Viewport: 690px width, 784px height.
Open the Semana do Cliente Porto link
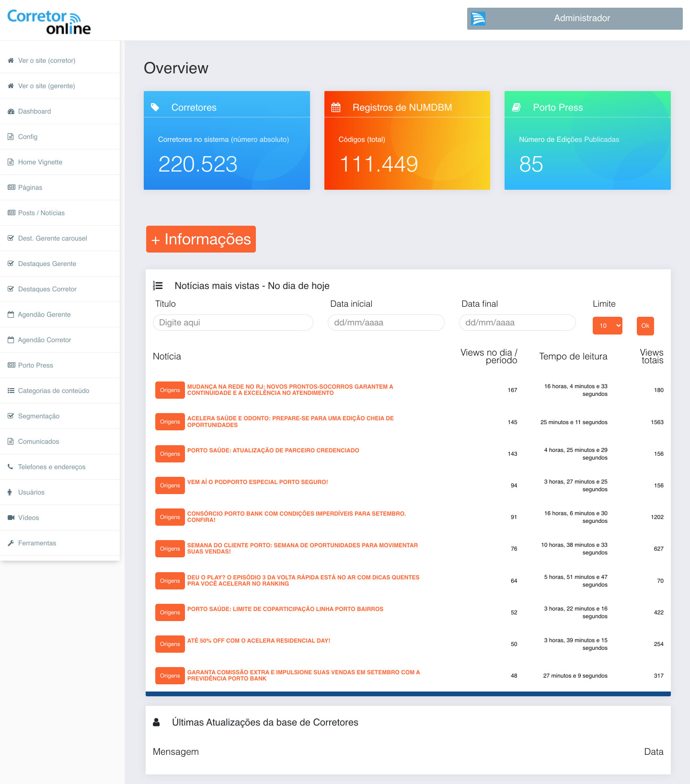click(302, 548)
